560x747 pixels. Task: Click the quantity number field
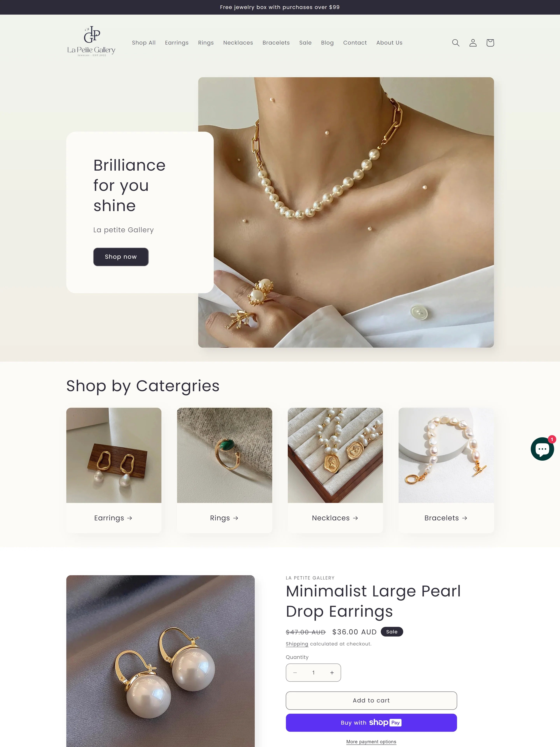pyautogui.click(x=313, y=673)
